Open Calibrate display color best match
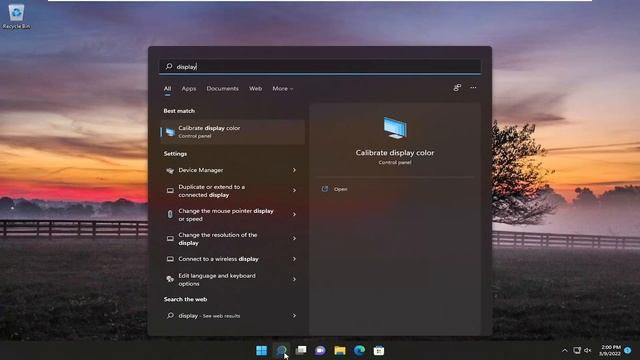640x360 pixels. pos(232,132)
